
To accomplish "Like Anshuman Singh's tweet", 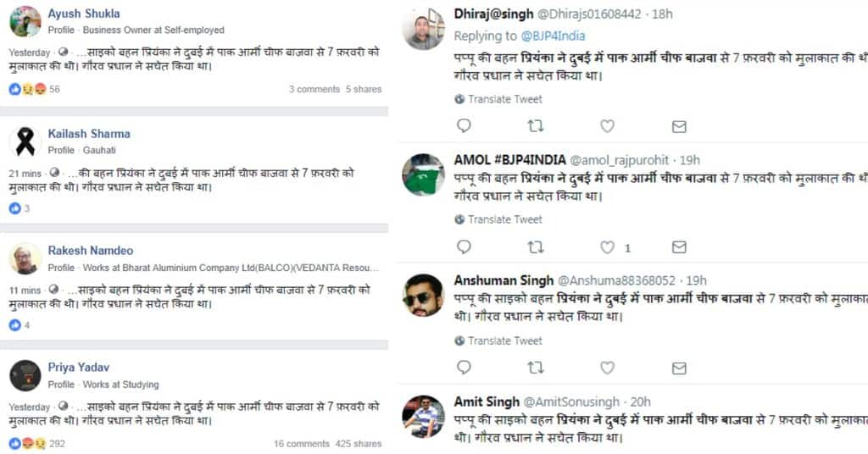I will (607, 368).
